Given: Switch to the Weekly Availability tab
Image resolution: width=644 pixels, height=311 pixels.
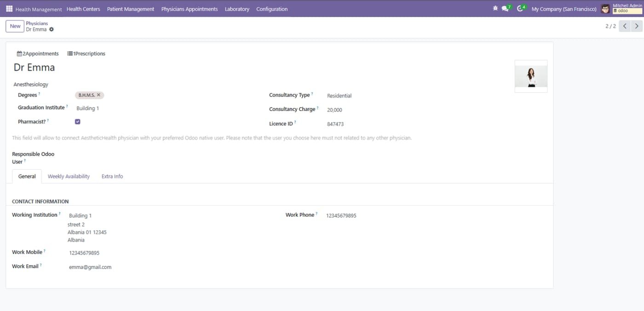Looking at the screenshot, I should pos(69,176).
